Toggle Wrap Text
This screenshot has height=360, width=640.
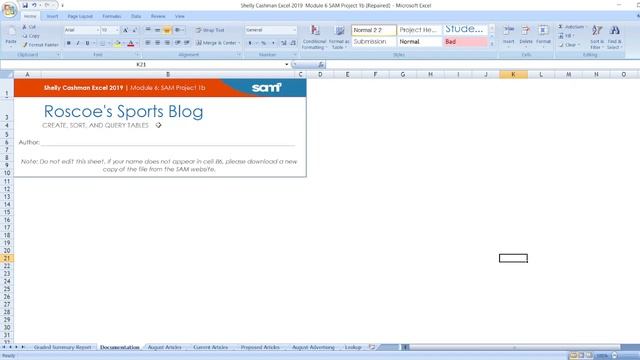210,30
